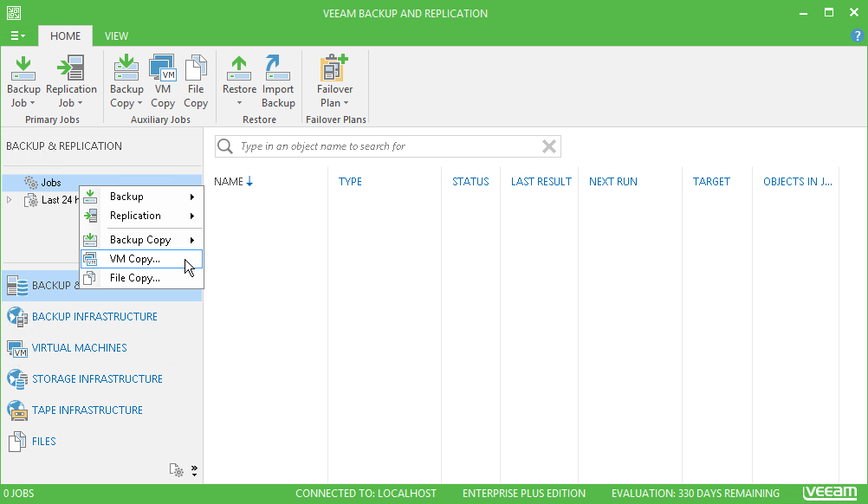Expand navigation pane options chevron

click(194, 470)
